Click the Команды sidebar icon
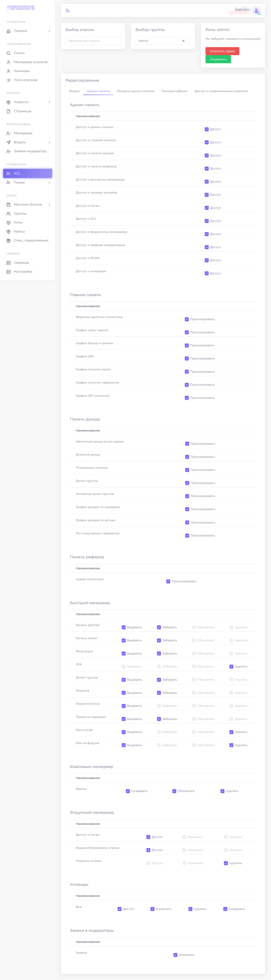The image size is (271, 980). click(8, 71)
